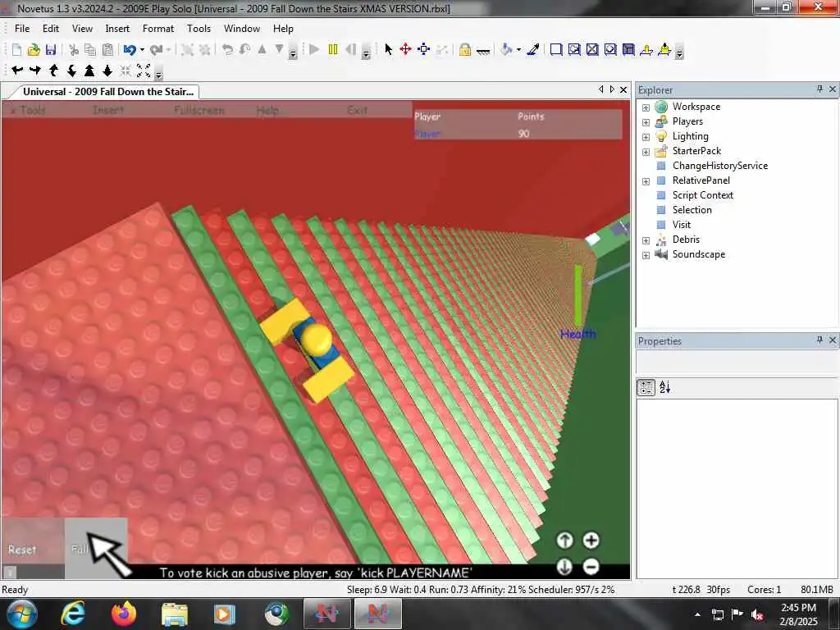The width and height of the screenshot is (840, 630).
Task: Click the in-game Reset button
Action: pyautogui.click(x=32, y=549)
